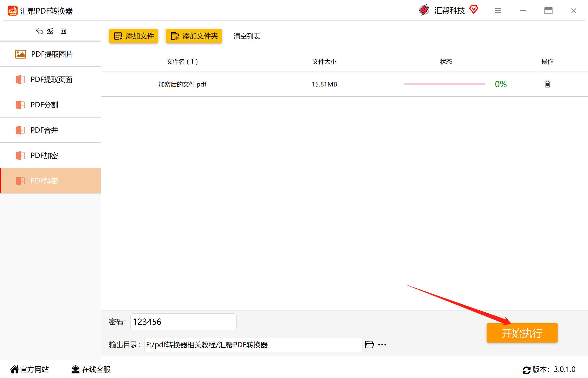Check for updates via version refresh icon
This screenshot has height=378, width=588.
526,370
